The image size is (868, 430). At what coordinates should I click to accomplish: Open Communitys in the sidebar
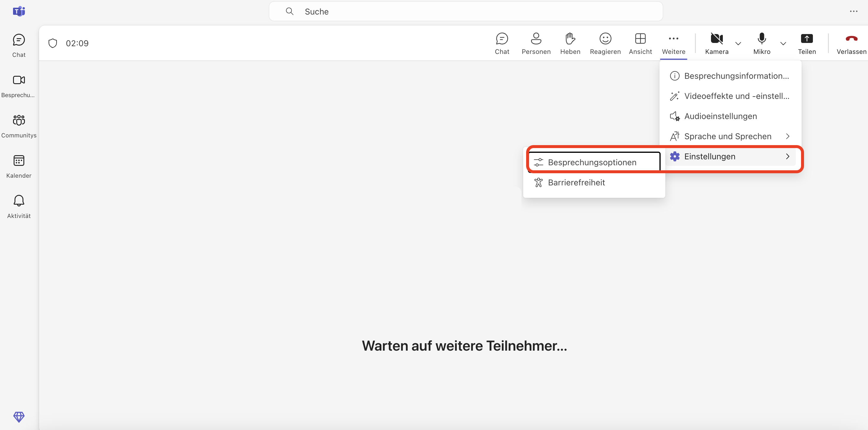[x=19, y=126]
